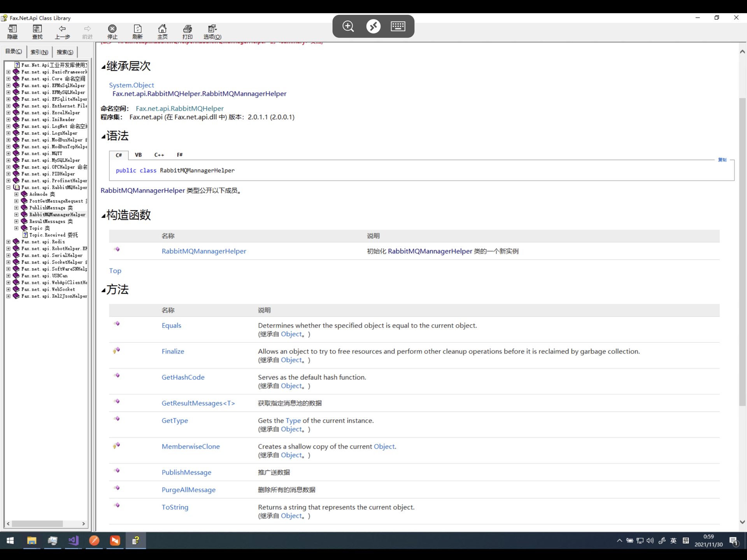
Task: Go back with the 上一步 toolbar button
Action: (62, 32)
